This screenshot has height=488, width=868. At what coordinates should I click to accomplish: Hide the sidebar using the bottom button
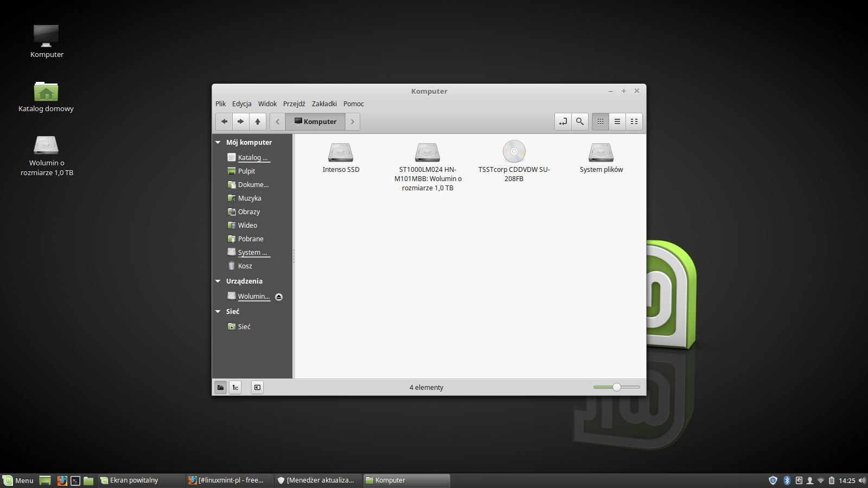tap(257, 387)
